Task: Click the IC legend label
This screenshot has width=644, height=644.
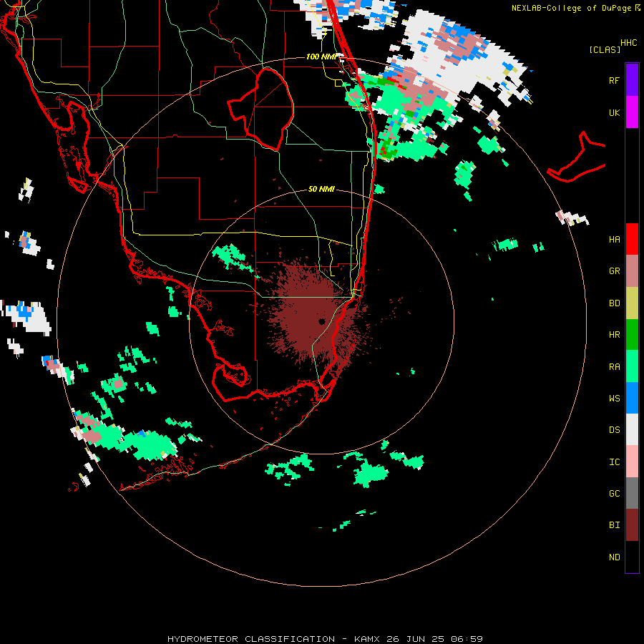Action: tap(614, 462)
